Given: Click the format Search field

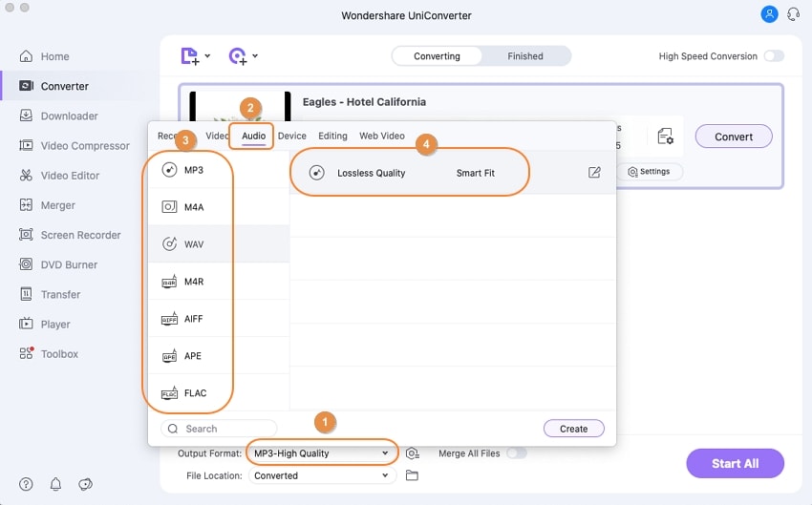Looking at the screenshot, I should click(219, 429).
